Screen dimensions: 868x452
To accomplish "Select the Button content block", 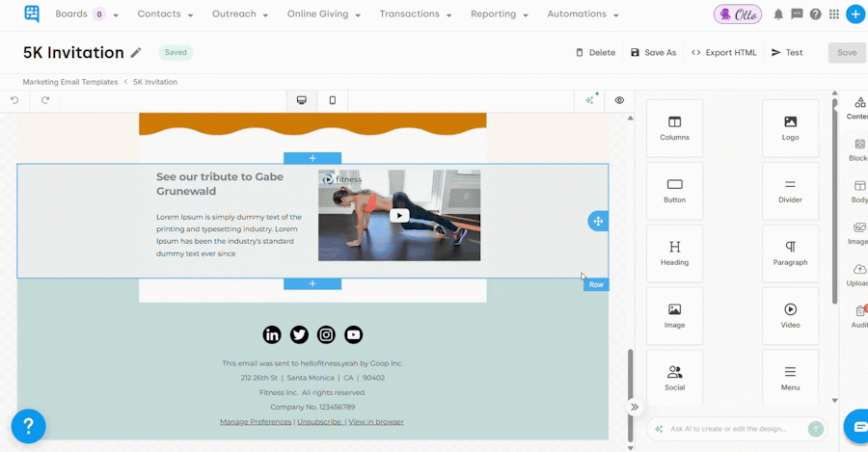I will pyautogui.click(x=674, y=191).
